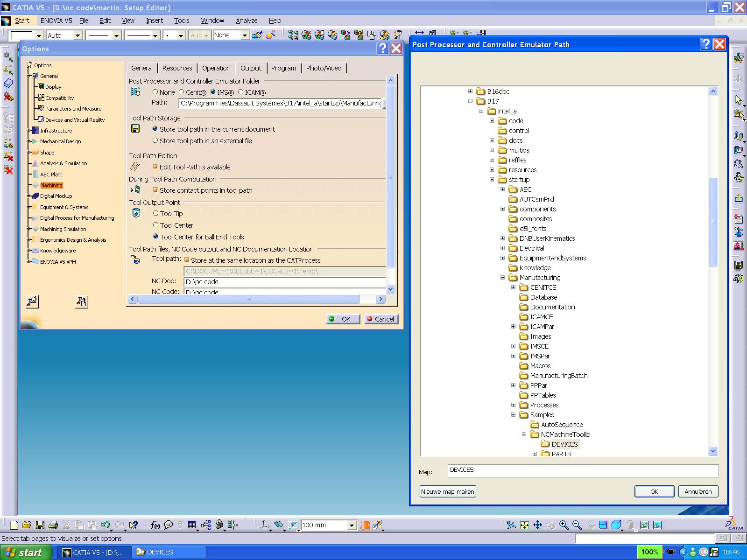Viewport: 747px width, 560px height.
Task: Open the Formula f(x) tool
Action: click(x=155, y=525)
